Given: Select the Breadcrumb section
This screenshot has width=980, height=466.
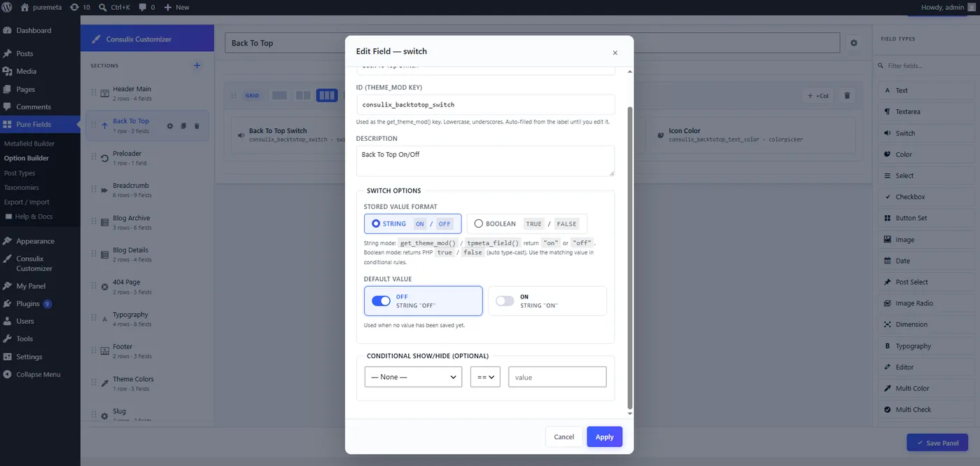Looking at the screenshot, I should tap(147, 190).
